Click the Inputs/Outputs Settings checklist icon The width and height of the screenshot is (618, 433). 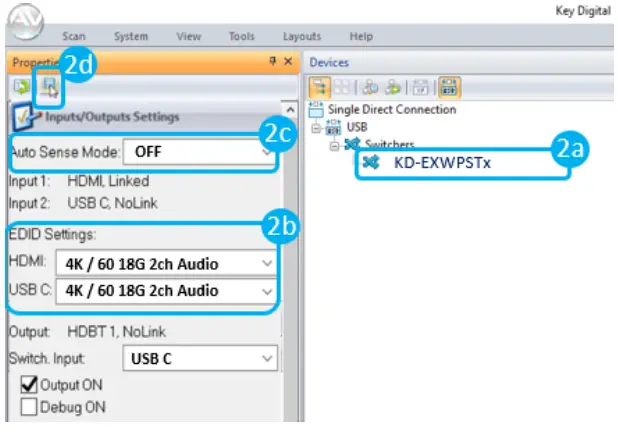pos(25,117)
